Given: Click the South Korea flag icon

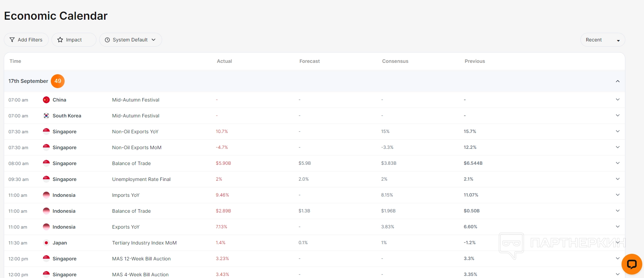Looking at the screenshot, I should coord(46,116).
